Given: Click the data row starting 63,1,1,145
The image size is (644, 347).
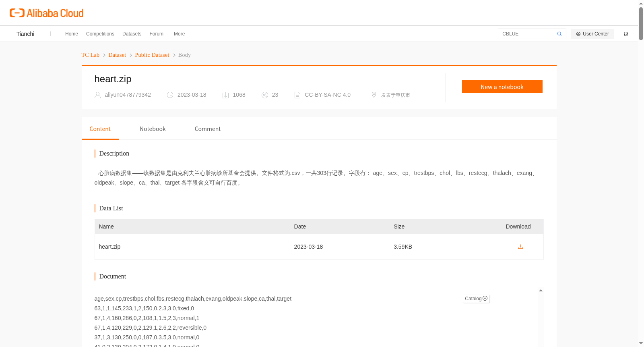Looking at the screenshot, I should [144, 308].
